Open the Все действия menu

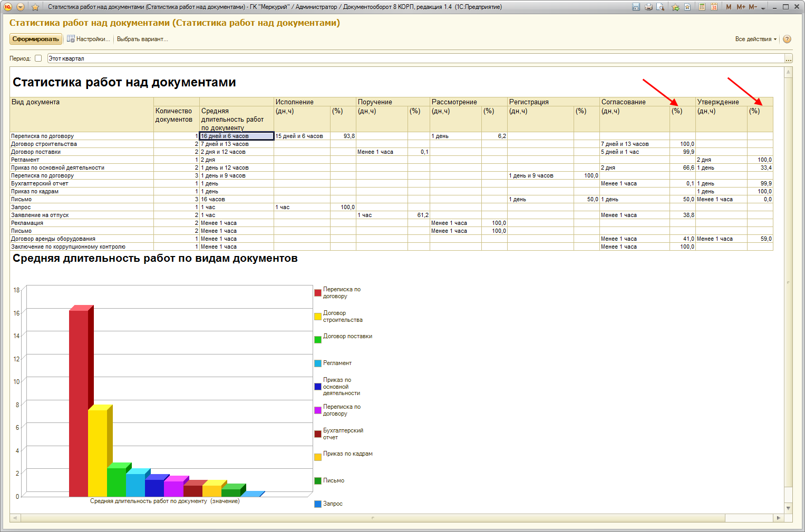point(756,39)
